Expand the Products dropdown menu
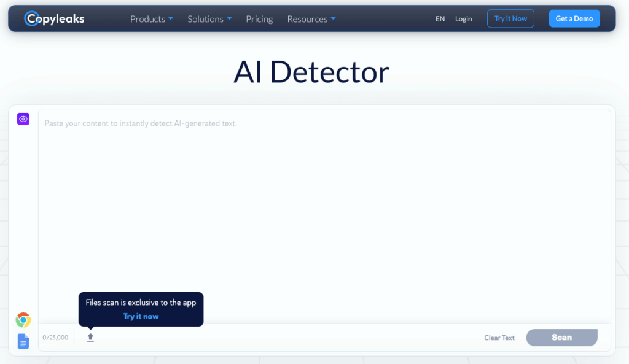The width and height of the screenshot is (629, 364). point(152,19)
